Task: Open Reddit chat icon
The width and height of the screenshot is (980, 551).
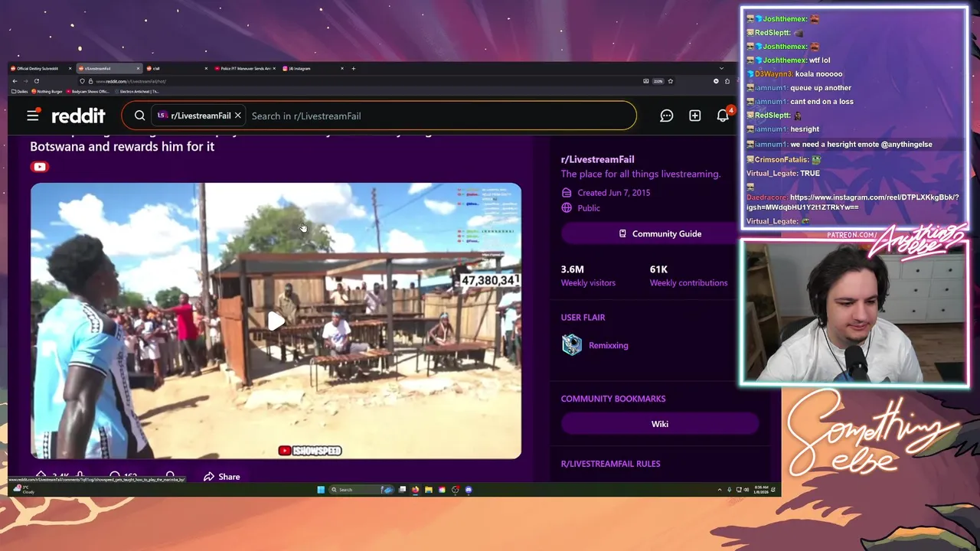Action: tap(667, 116)
